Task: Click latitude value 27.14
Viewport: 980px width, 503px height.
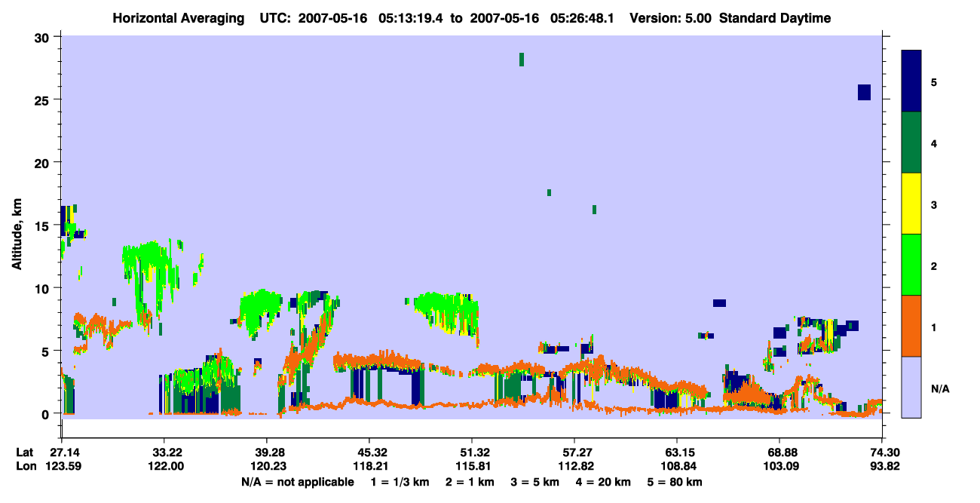Action: (x=61, y=452)
